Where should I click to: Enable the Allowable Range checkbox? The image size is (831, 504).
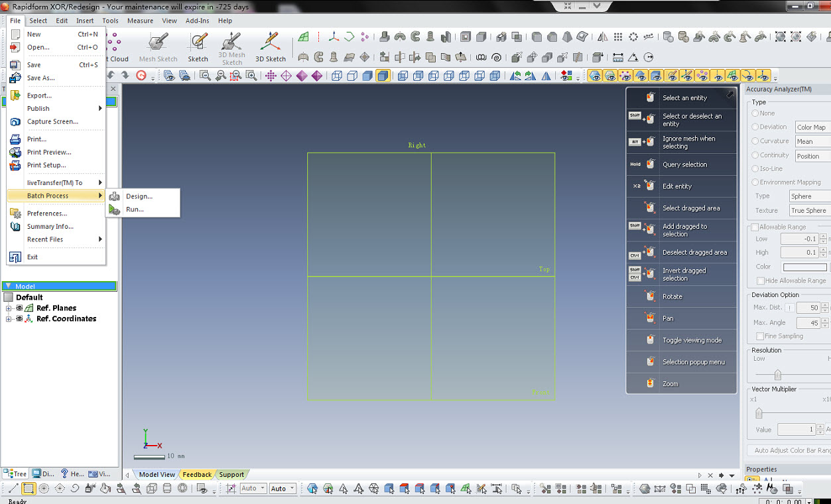pyautogui.click(x=755, y=227)
